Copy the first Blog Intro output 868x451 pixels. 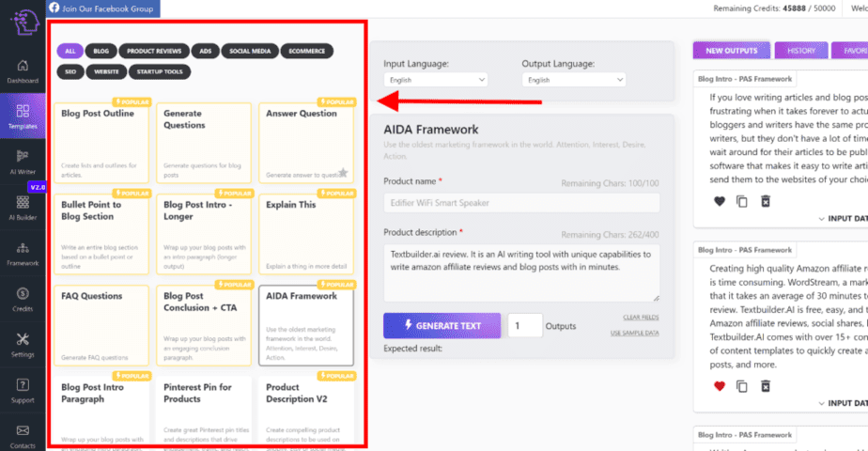coord(742,201)
